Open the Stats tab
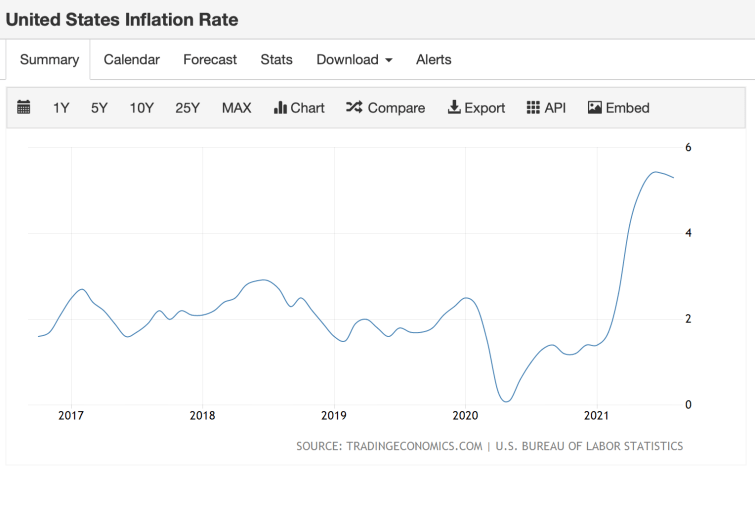The height and width of the screenshot is (506, 755). 276,60
